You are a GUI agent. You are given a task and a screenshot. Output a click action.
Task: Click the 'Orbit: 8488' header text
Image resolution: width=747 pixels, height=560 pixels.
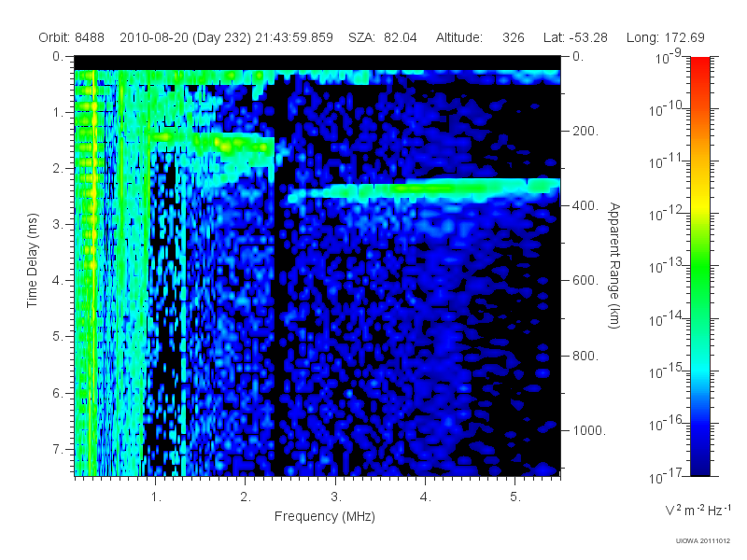tap(72, 37)
